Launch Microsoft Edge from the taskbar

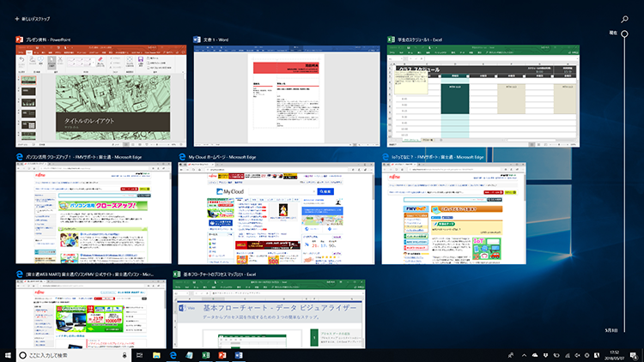click(x=173, y=354)
